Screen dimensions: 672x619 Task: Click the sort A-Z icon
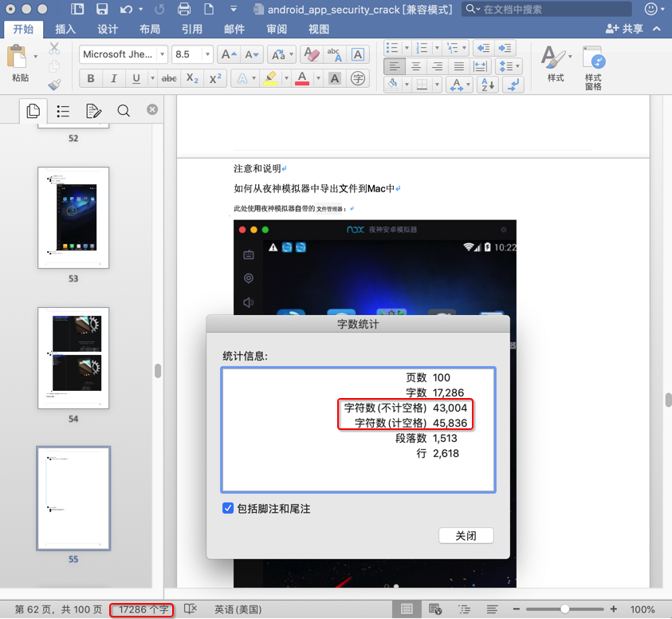click(487, 85)
